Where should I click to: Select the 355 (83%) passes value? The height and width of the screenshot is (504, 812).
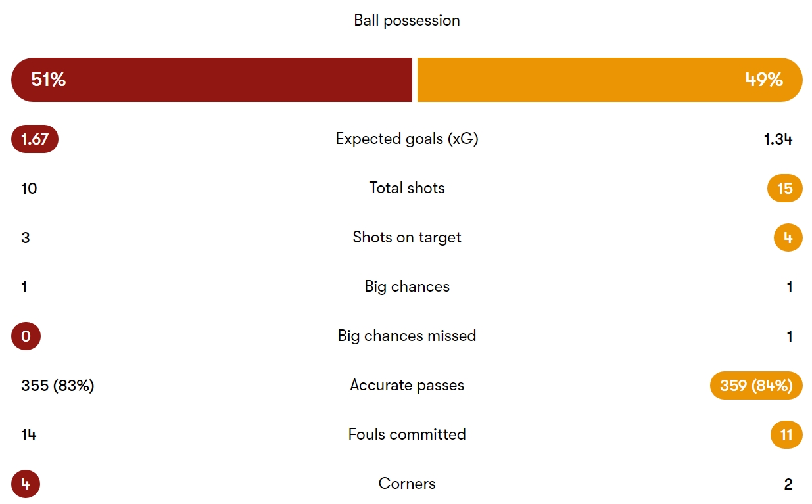(x=58, y=386)
